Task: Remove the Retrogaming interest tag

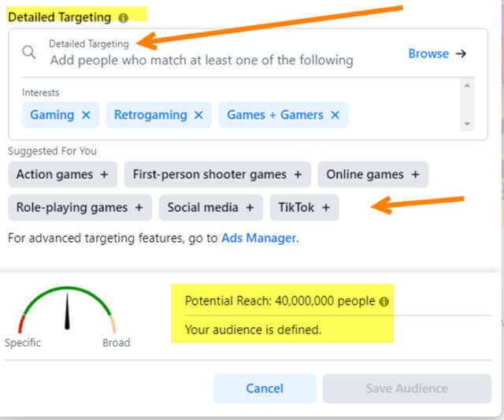Action: [x=198, y=115]
